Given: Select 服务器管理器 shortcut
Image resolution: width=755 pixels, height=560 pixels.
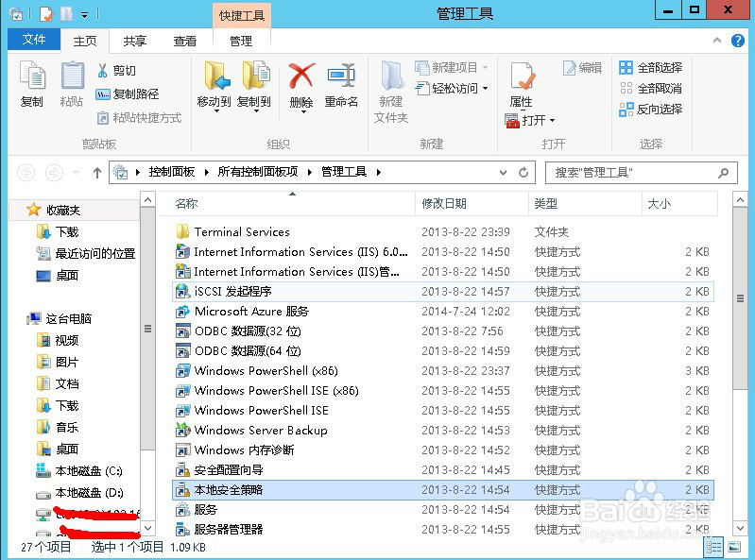Looking at the screenshot, I should pyautogui.click(x=443, y=530).
